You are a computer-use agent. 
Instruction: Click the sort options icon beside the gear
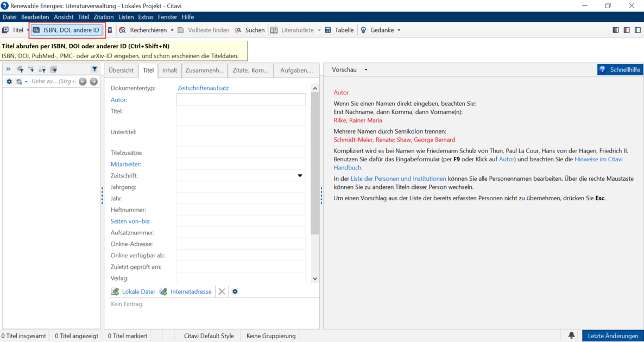click(19, 81)
